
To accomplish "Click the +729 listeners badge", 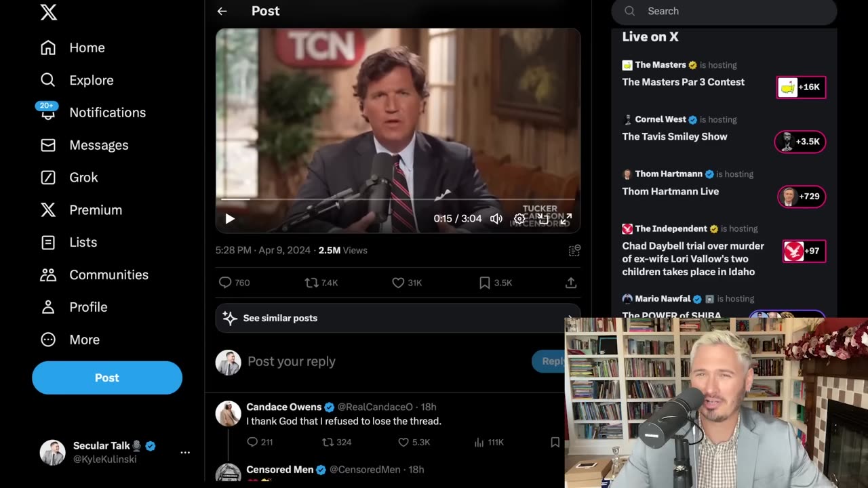I will pyautogui.click(x=802, y=197).
